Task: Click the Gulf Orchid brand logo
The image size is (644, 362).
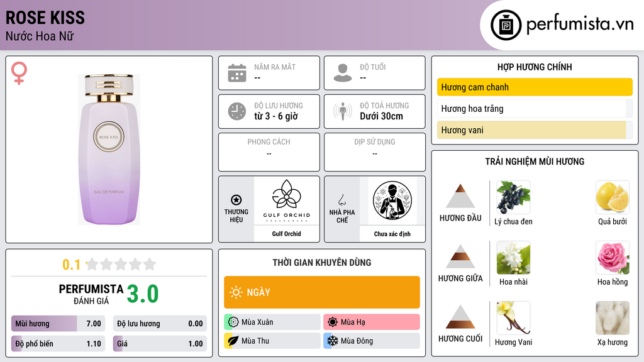Action: click(x=287, y=200)
